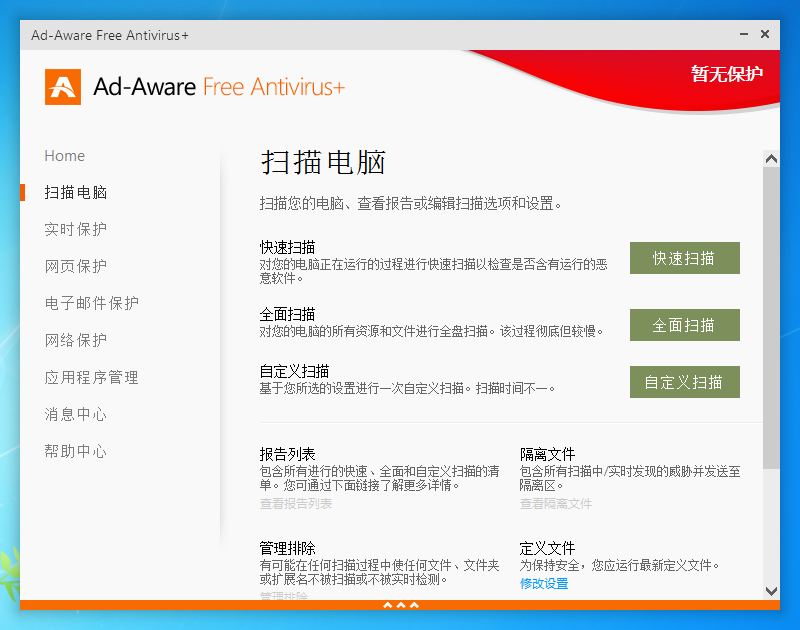Screen dimensions: 800x630
Task: Expand the bottom panel with the triple chevron arrows
Action: click(400, 605)
